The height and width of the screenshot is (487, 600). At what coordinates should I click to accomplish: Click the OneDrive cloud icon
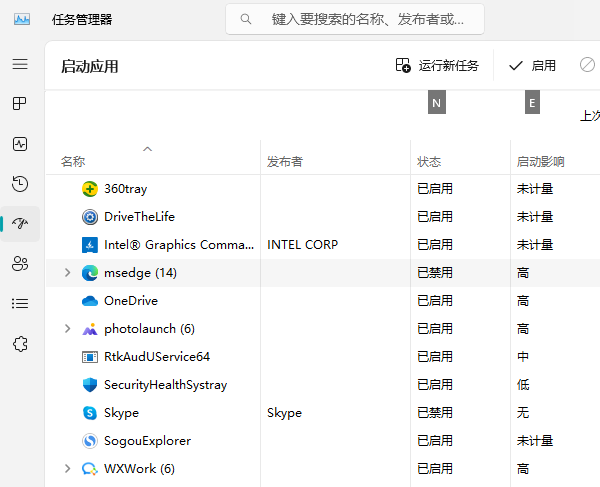(x=90, y=301)
